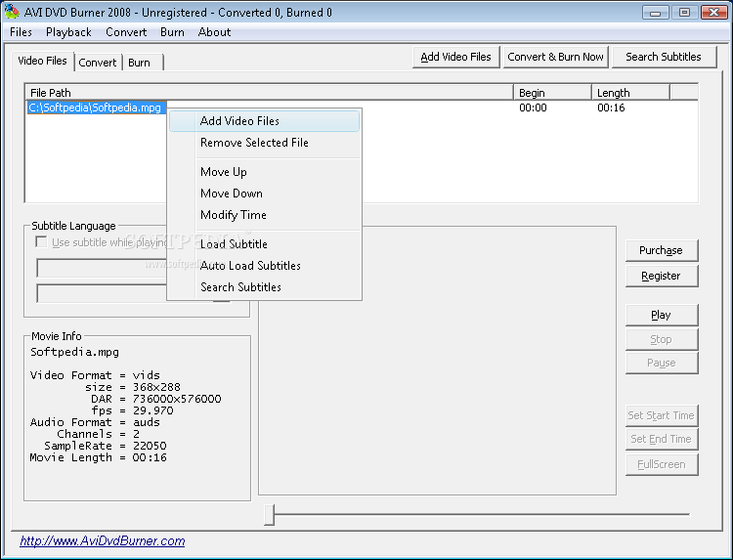Image resolution: width=733 pixels, height=560 pixels.
Task: Click the 00:16 length cell
Action: 611,108
